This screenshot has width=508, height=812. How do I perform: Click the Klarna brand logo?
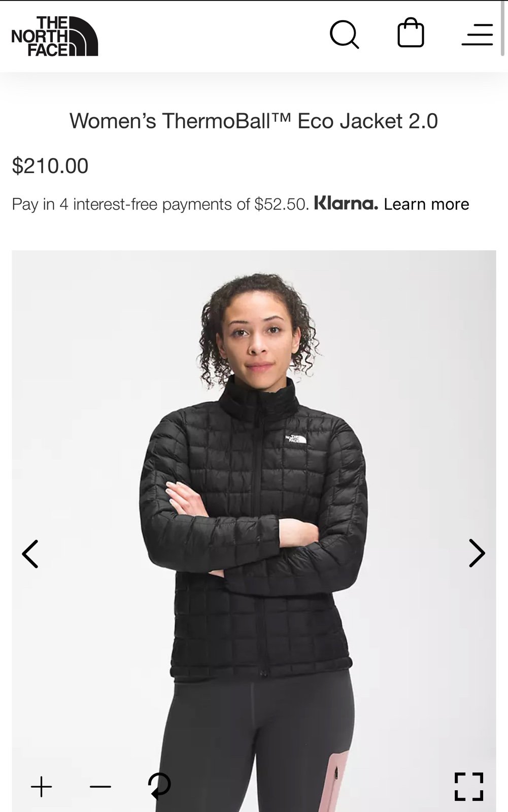pos(346,203)
